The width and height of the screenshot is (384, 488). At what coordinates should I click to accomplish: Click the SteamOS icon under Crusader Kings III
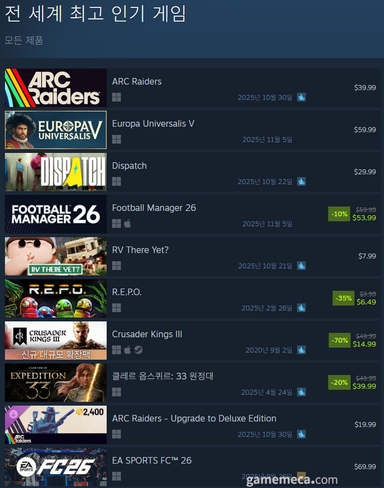tap(138, 350)
